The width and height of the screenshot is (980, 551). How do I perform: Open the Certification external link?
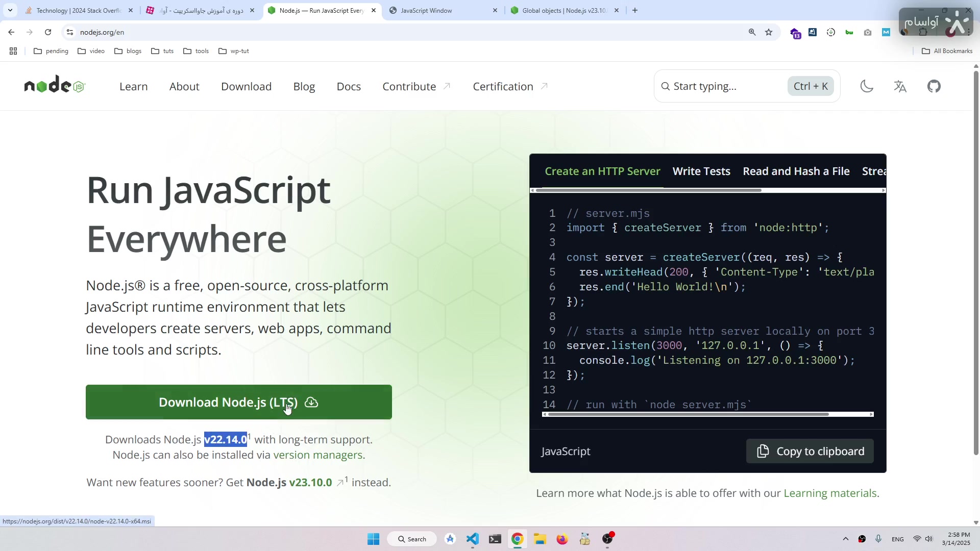coord(510,86)
